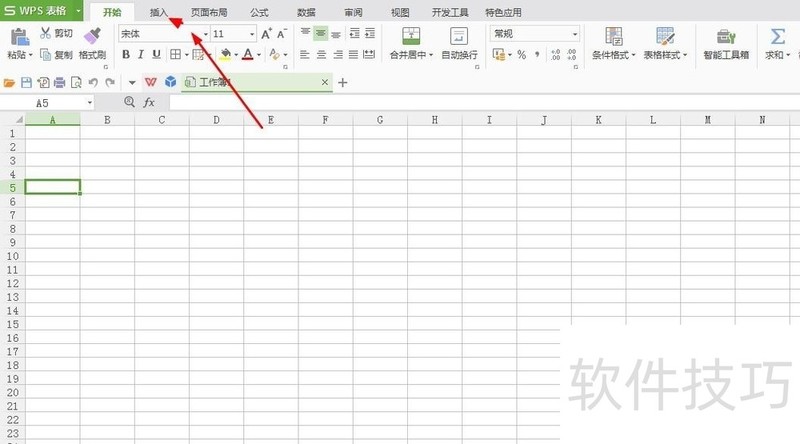The image size is (800, 444).
Task: Click the Save icon in quick toolbar
Action: 27,82
